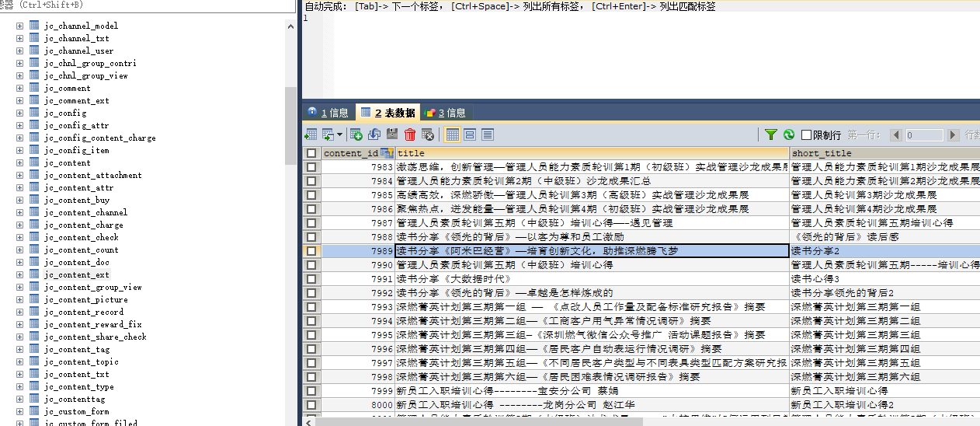980x426 pixels.
Task: Expand the jc_config tree node
Action: pyautogui.click(x=19, y=113)
